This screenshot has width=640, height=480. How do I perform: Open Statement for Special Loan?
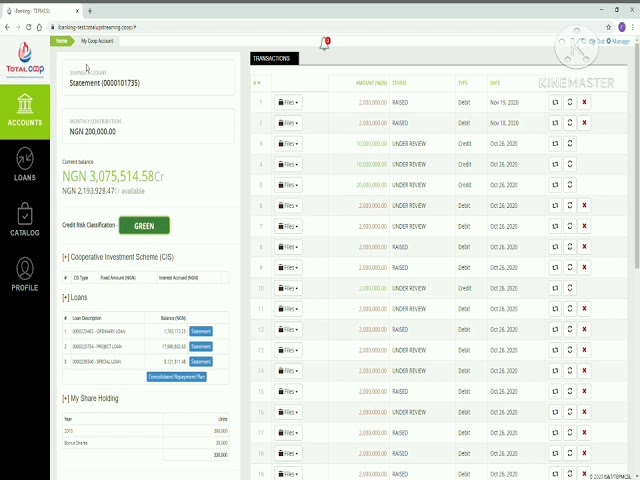201,362
